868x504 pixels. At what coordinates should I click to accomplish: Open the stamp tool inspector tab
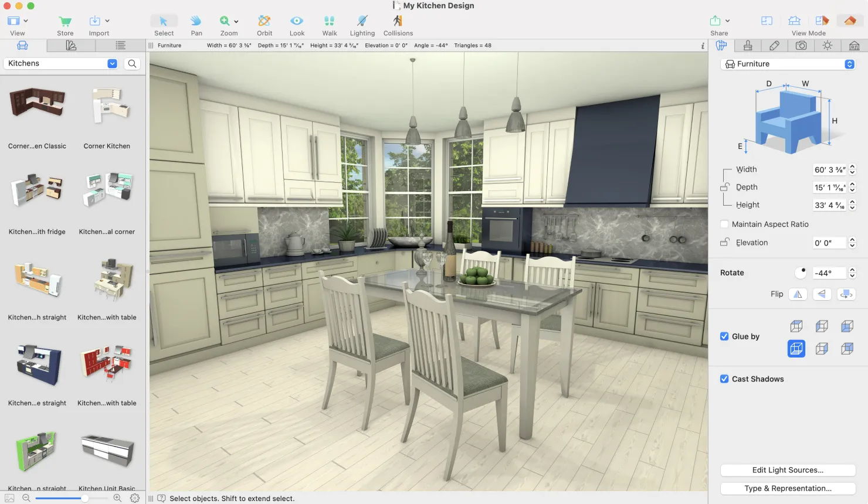pyautogui.click(x=748, y=46)
